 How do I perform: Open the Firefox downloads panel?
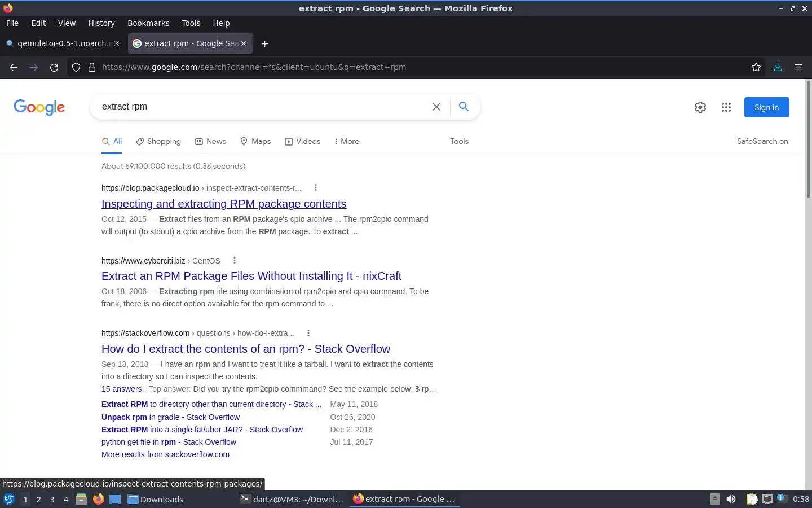[x=778, y=67]
